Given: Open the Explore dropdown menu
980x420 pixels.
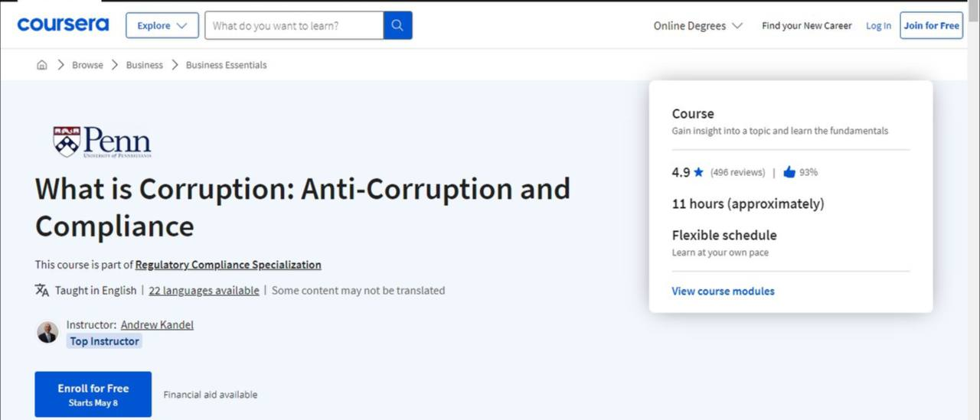Looking at the screenshot, I should click(x=162, y=25).
